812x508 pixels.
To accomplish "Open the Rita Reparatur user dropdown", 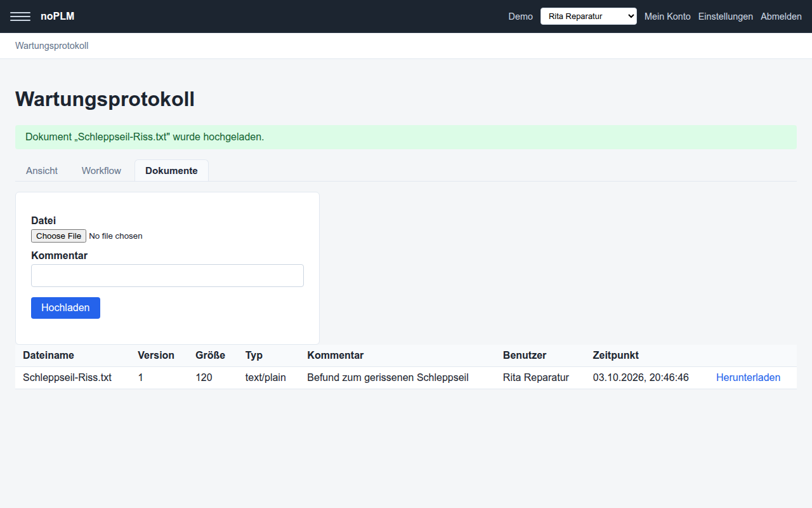I will 589,17.
